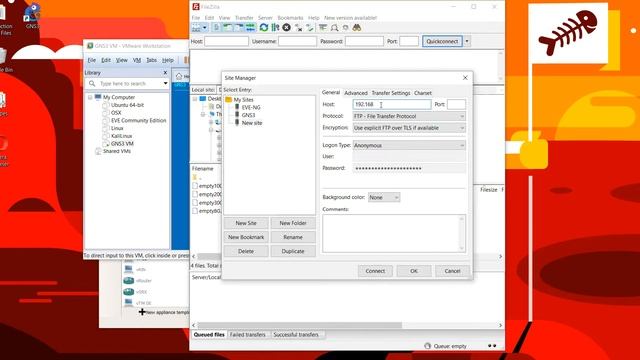Click the New Site button
The height and width of the screenshot is (360, 640).
click(x=246, y=223)
